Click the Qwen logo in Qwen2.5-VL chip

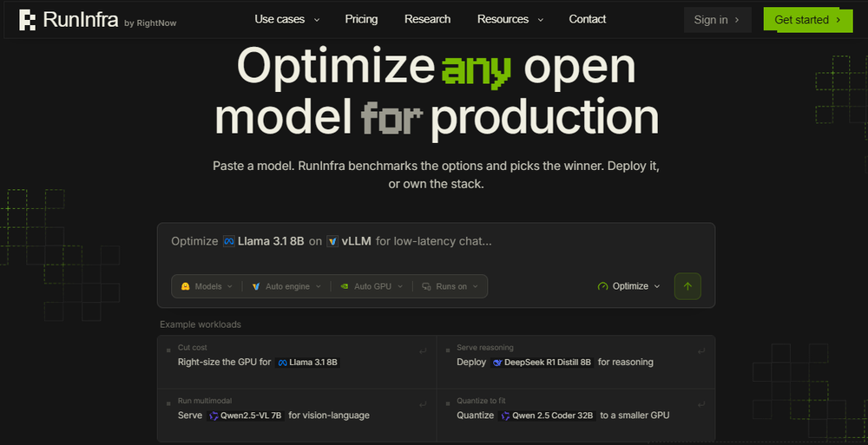pos(214,416)
